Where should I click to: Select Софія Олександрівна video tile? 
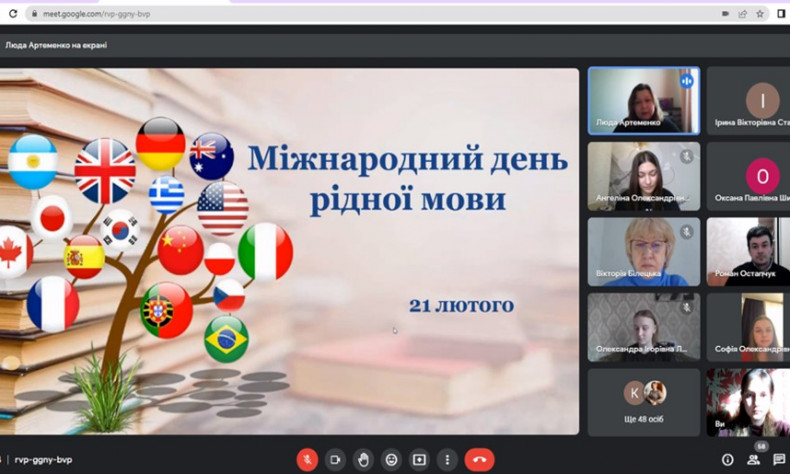pos(748,327)
